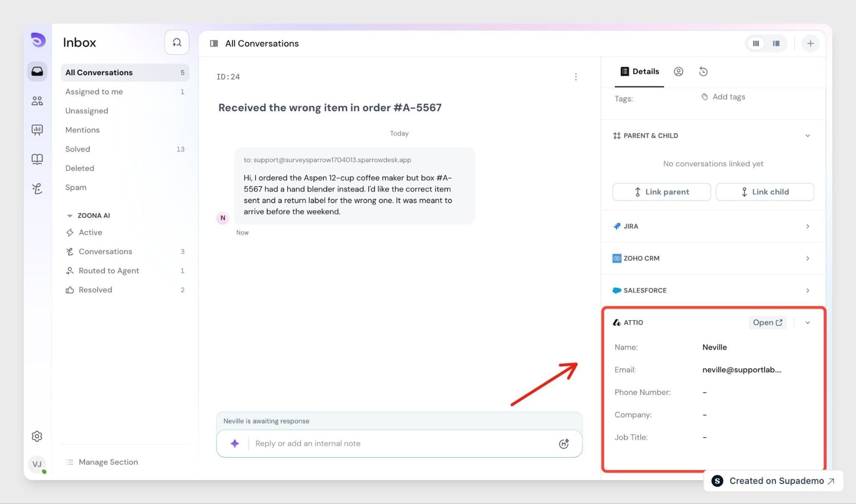The image size is (856, 504).
Task: Open All Conversations in sidebar
Action: pyautogui.click(x=125, y=73)
